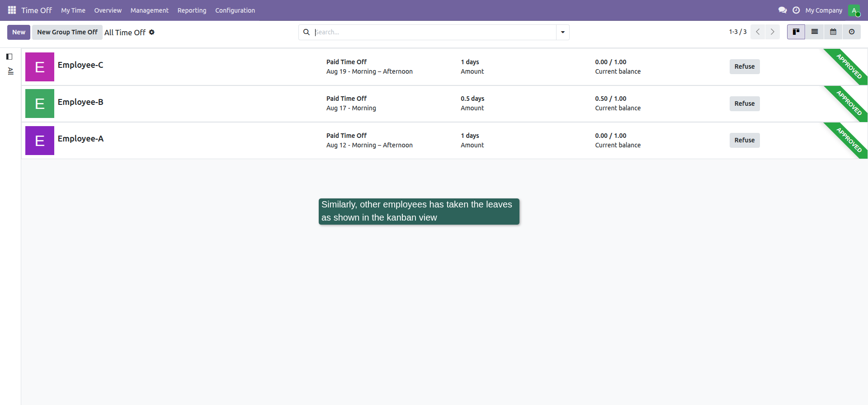Image resolution: width=868 pixels, height=405 pixels.
Task: Click the All Time Off breadcrumb title
Action: [x=125, y=33]
